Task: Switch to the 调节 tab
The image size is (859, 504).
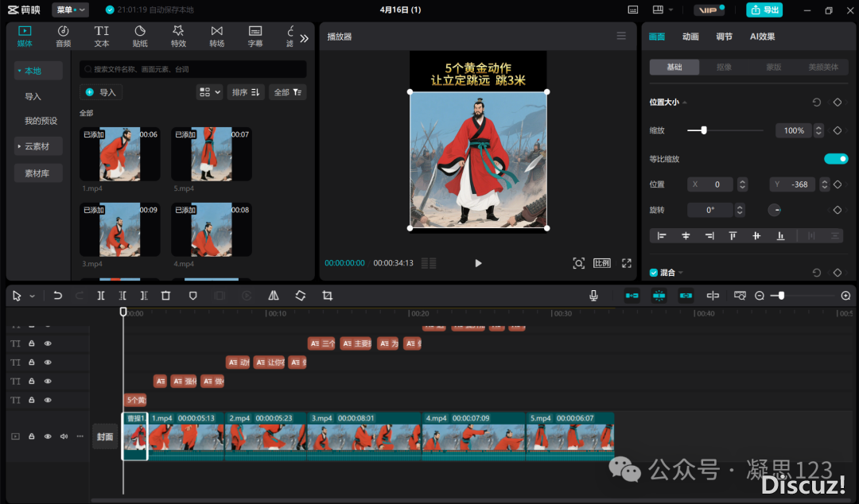Action: (725, 37)
